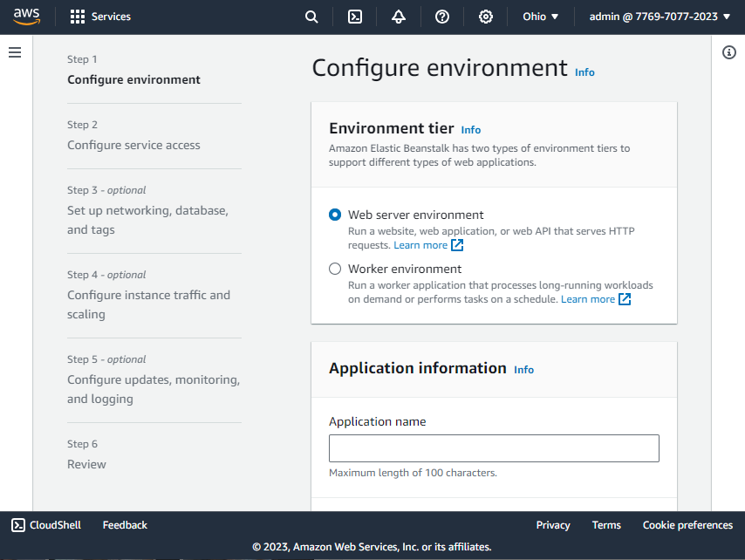This screenshot has width=745, height=560.
Task: Open notifications bell icon
Action: (398, 17)
